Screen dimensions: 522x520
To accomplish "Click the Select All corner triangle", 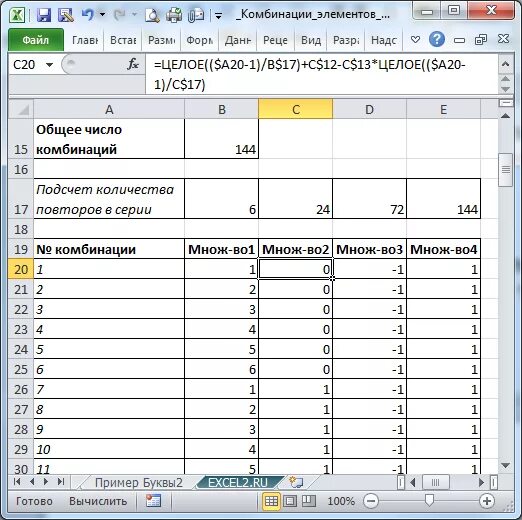I will click(x=21, y=109).
